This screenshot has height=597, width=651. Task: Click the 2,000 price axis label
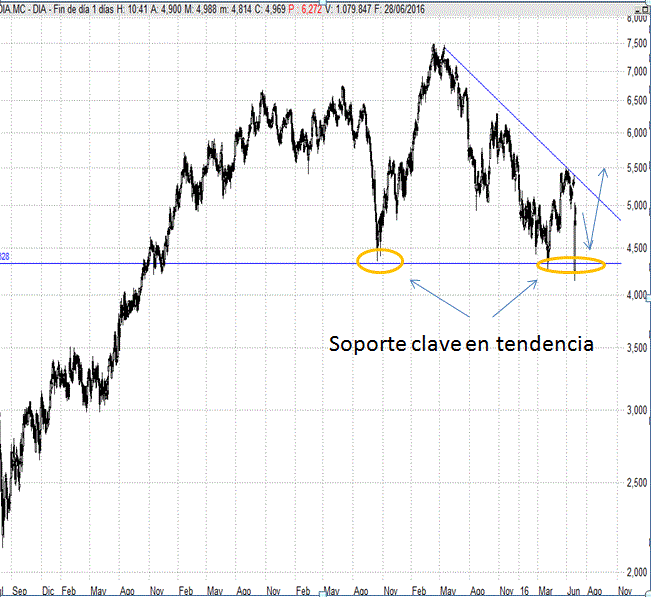(636, 573)
